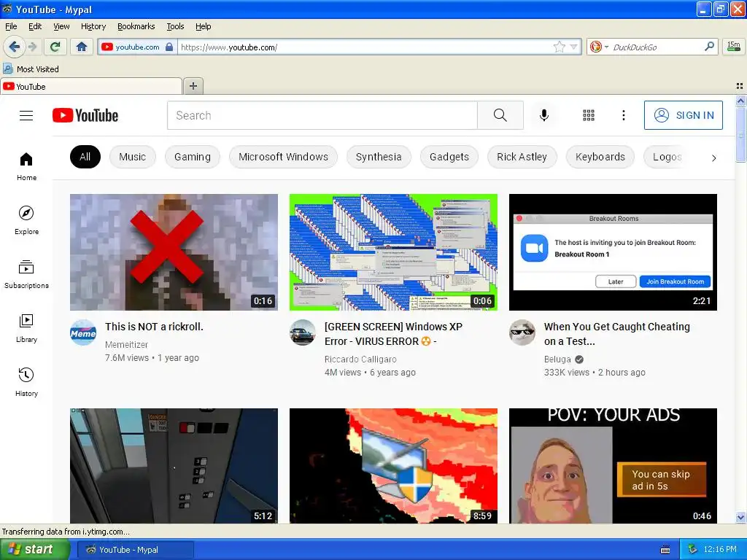
Task: Click the browser home button
Action: click(82, 47)
